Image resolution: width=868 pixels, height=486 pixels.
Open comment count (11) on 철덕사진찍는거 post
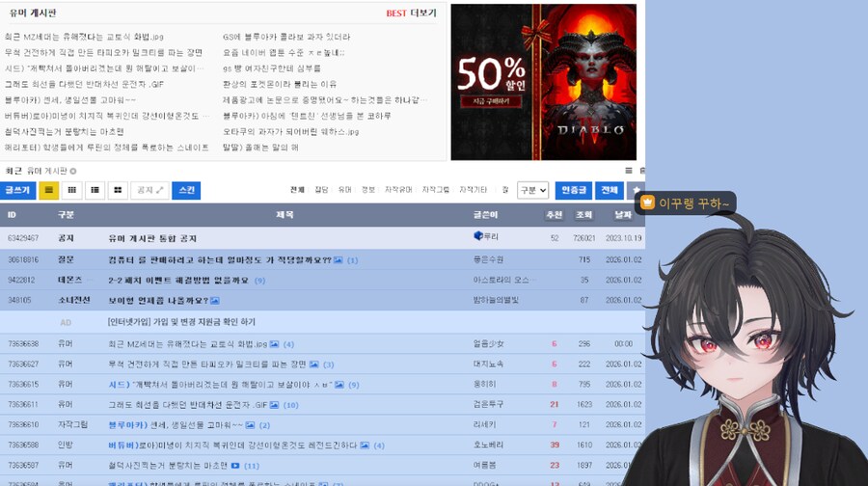pyautogui.click(x=252, y=466)
